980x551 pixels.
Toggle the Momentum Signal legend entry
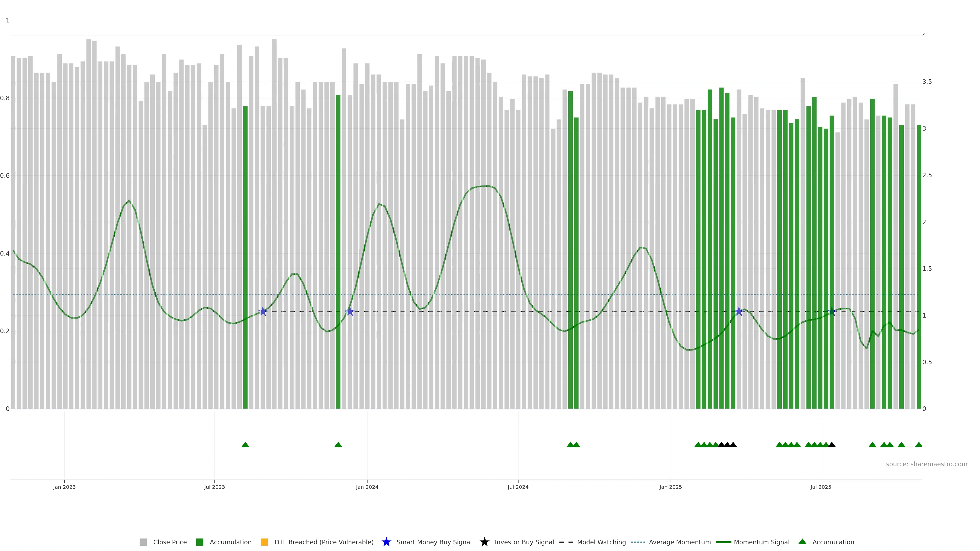click(761, 542)
